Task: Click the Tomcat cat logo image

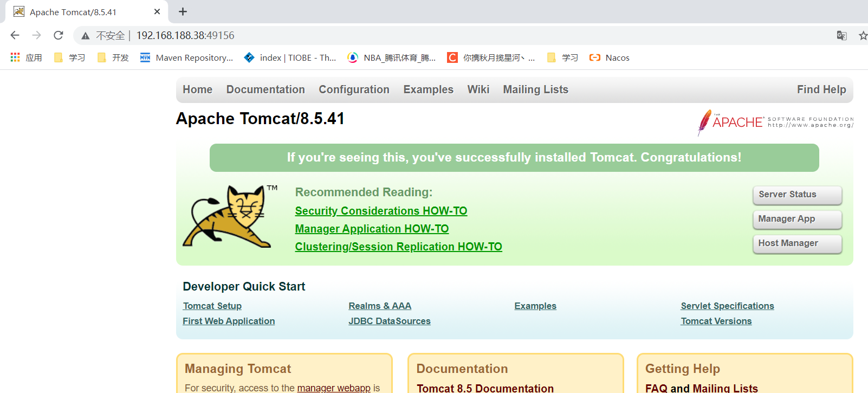Action: [230, 216]
